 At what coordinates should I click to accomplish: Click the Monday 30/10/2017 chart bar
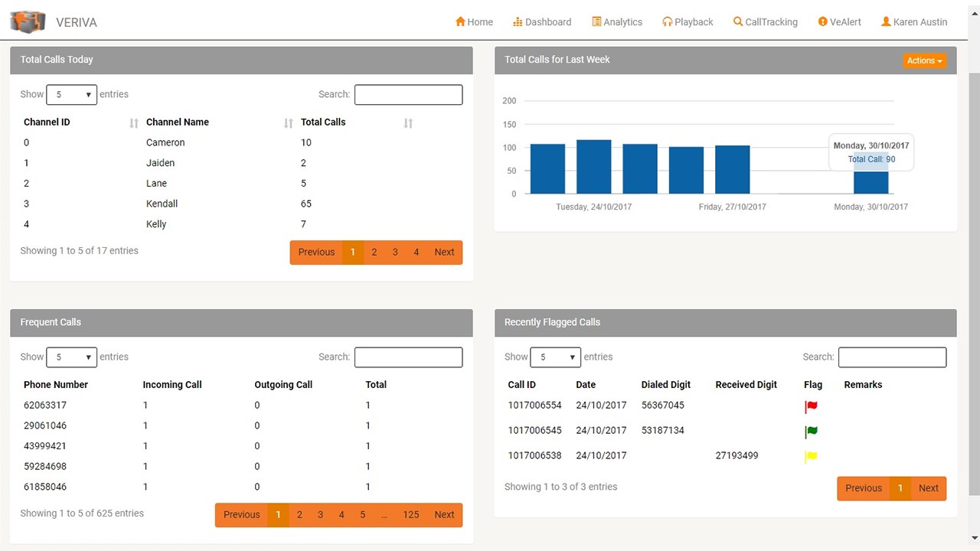tap(871, 182)
